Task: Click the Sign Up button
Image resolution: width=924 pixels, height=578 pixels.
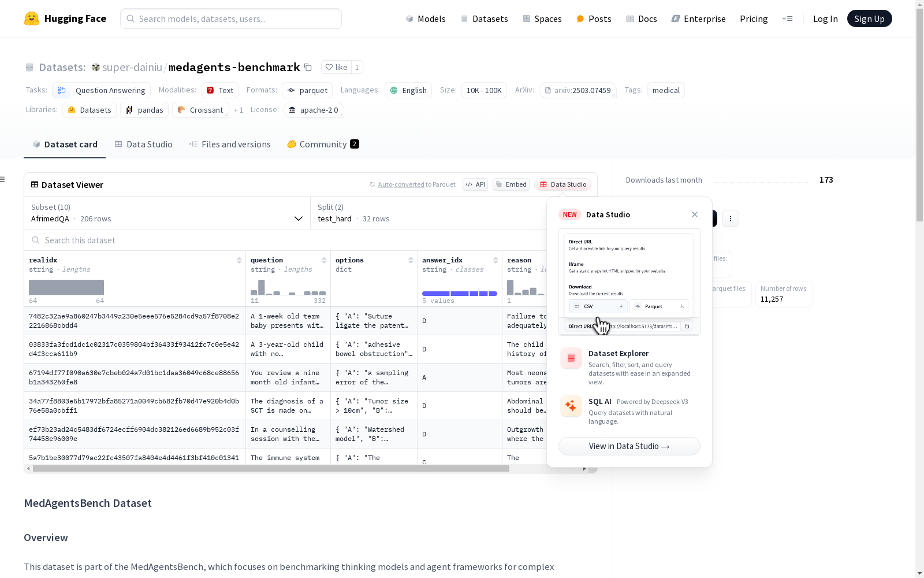Action: pyautogui.click(x=869, y=18)
